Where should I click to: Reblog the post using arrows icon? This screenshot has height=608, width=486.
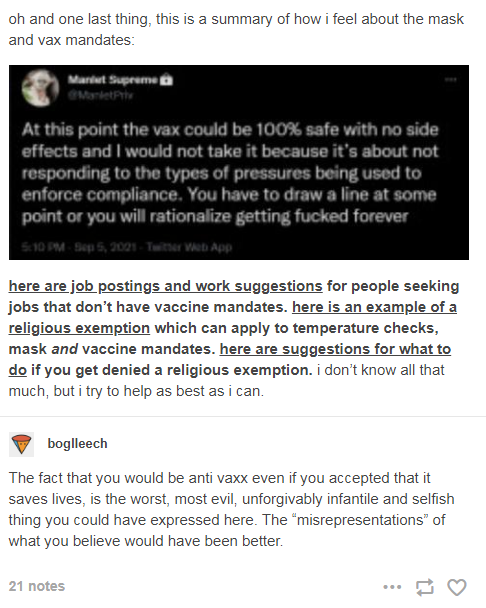(425, 587)
